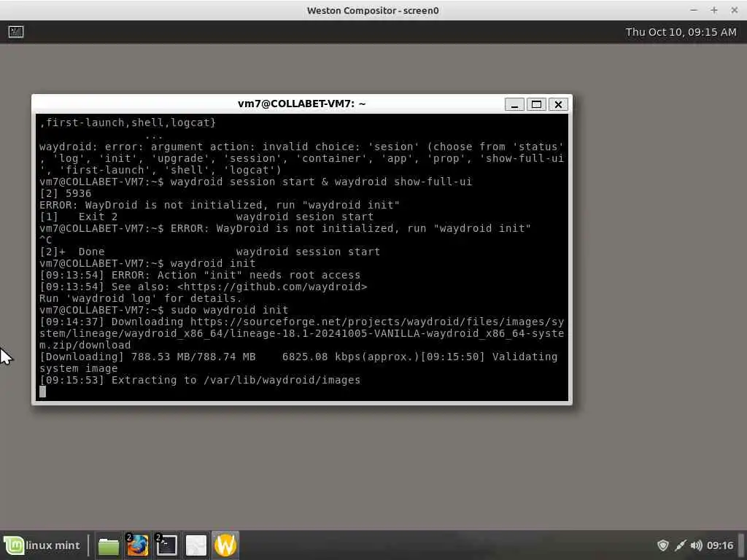The width and height of the screenshot is (747, 560).
Task: Click the ',first-launch,shell,logcat}' line
Action: [x=128, y=122]
